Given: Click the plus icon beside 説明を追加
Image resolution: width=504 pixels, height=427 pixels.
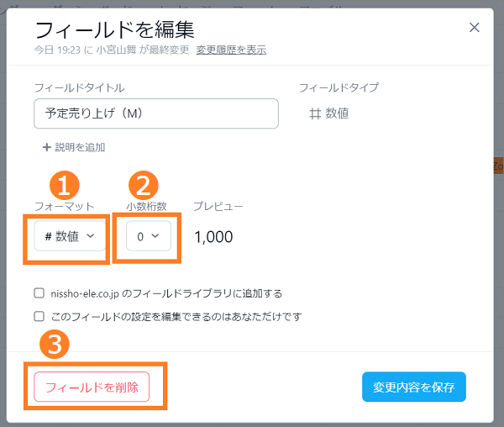Looking at the screenshot, I should [x=46, y=147].
